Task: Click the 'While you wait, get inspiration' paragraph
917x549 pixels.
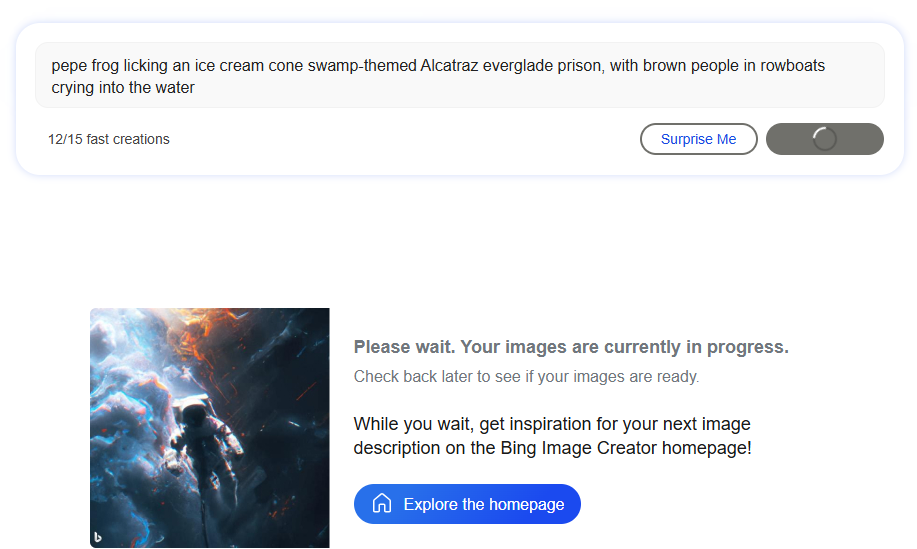Action: tap(552, 436)
